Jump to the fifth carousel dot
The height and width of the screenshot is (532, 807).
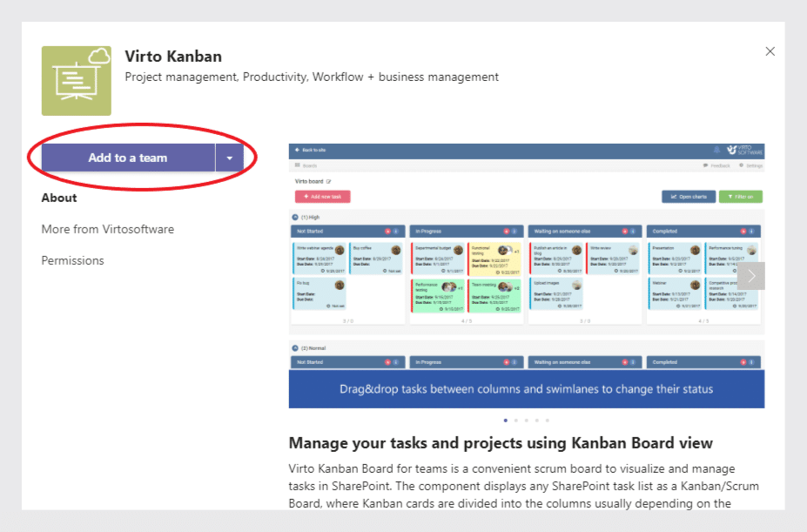pyautogui.click(x=548, y=421)
